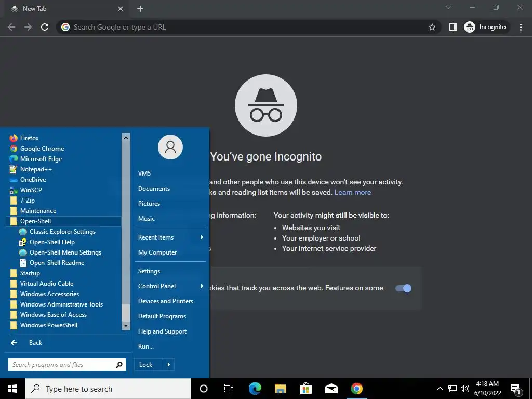Viewport: 532px width, 399px height.
Task: Open Task View on the taskbar
Action: pyautogui.click(x=229, y=389)
